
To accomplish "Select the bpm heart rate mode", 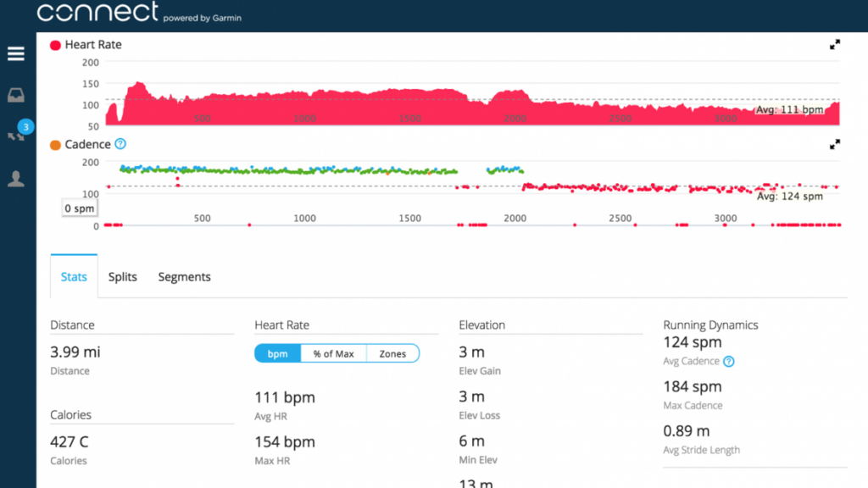I will click(x=277, y=353).
